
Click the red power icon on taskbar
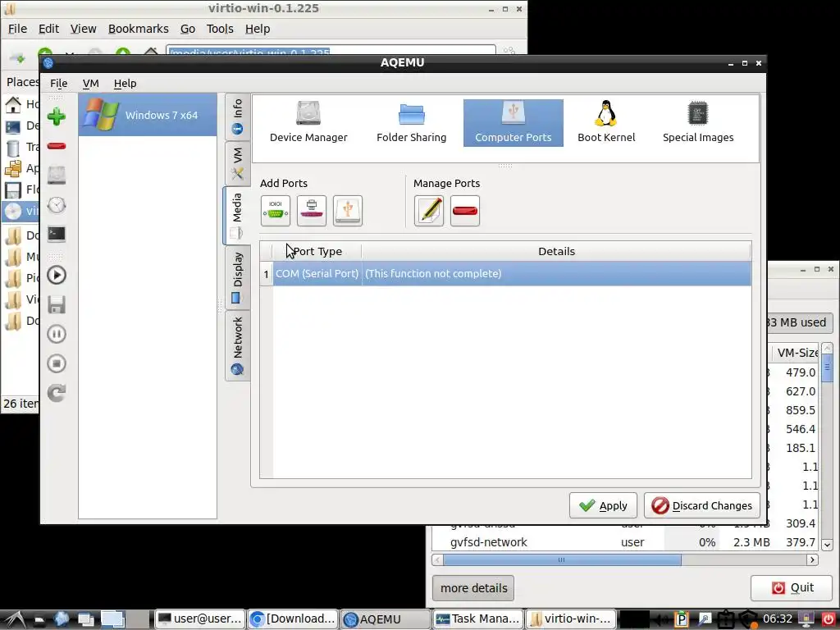829,619
